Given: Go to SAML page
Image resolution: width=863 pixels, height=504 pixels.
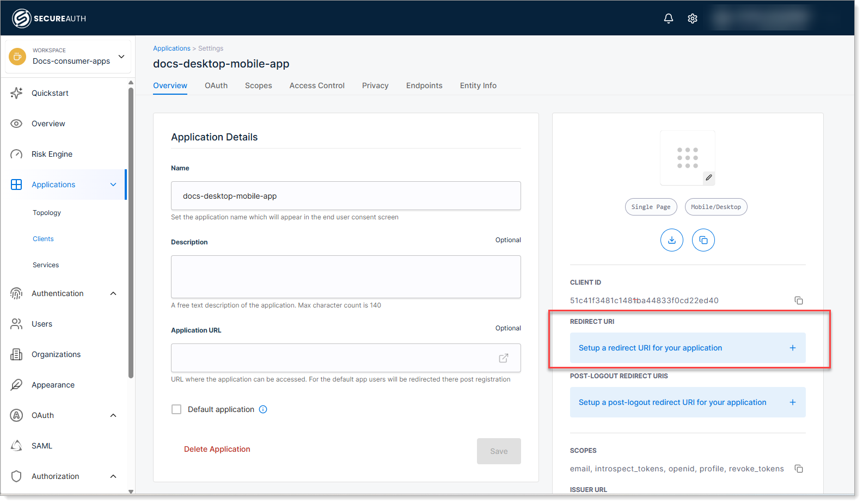Looking at the screenshot, I should (x=42, y=446).
